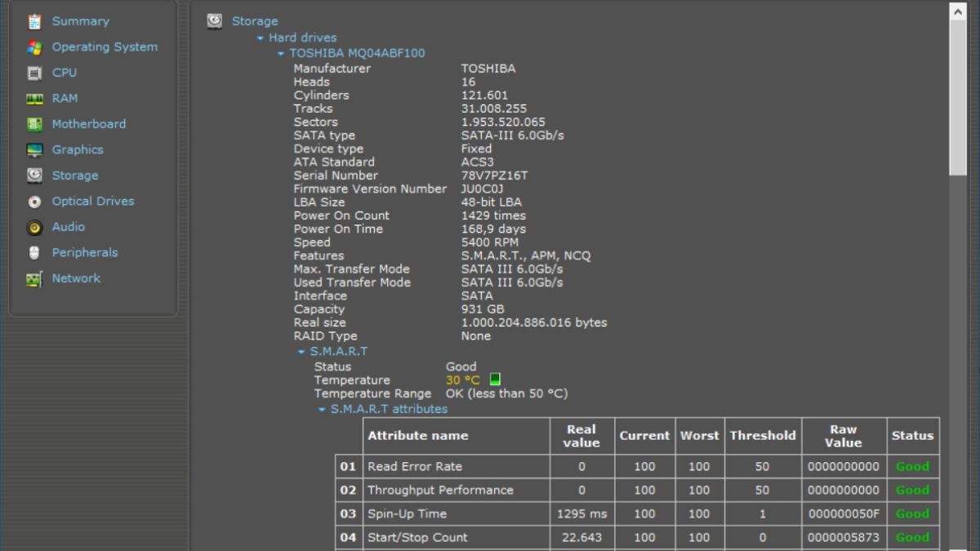Click the Sectors value 1.953.520.065
This screenshot has width=980, height=551.
(x=503, y=122)
